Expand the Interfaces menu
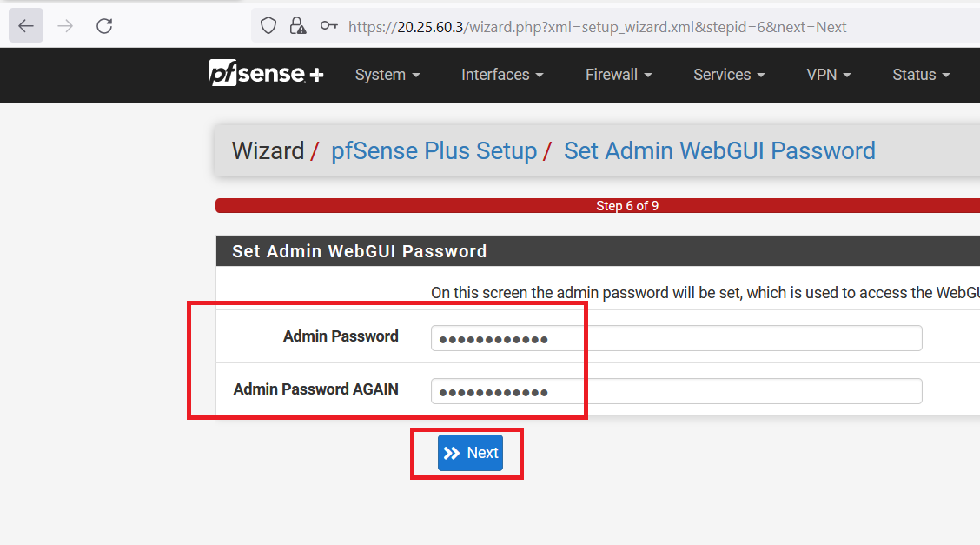The image size is (980, 545). [502, 75]
